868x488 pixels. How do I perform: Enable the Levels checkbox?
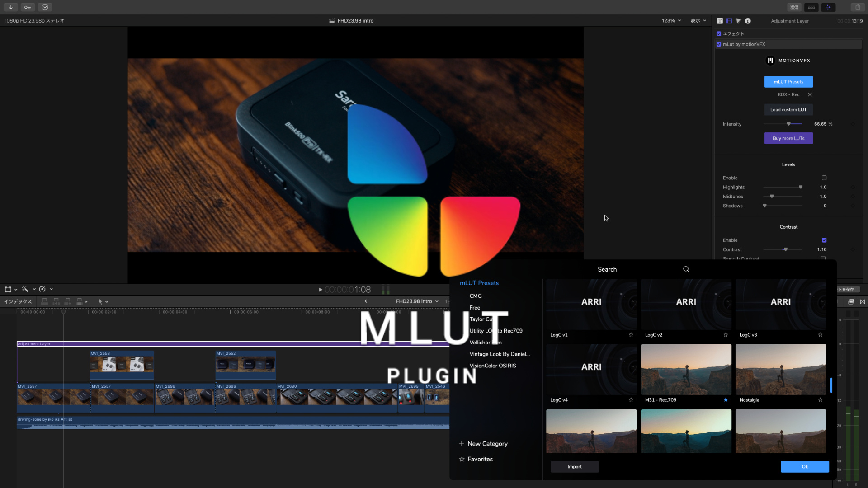click(x=824, y=178)
